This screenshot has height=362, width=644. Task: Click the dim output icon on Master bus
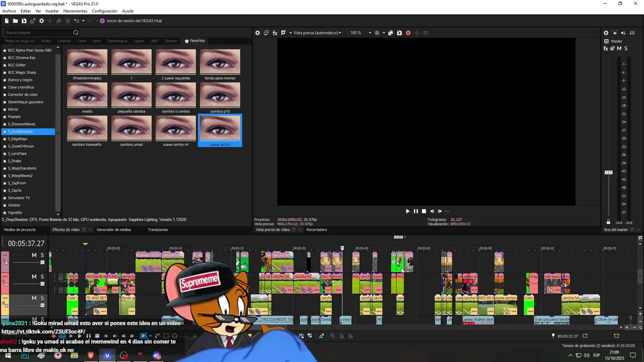(624, 33)
